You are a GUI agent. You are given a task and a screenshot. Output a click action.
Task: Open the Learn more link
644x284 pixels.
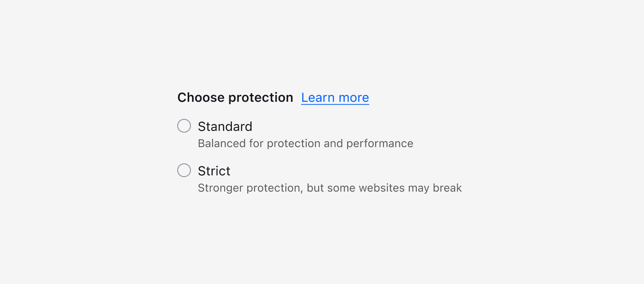click(x=335, y=98)
